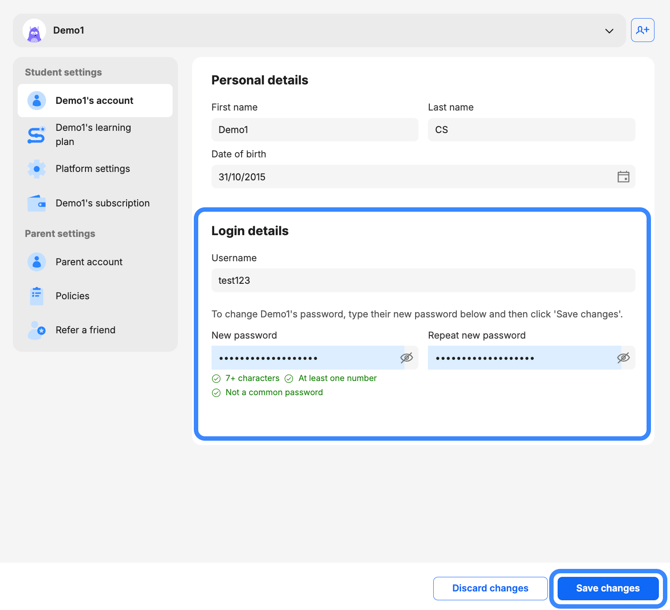
Task: Click the Not a common password text
Action: (274, 393)
